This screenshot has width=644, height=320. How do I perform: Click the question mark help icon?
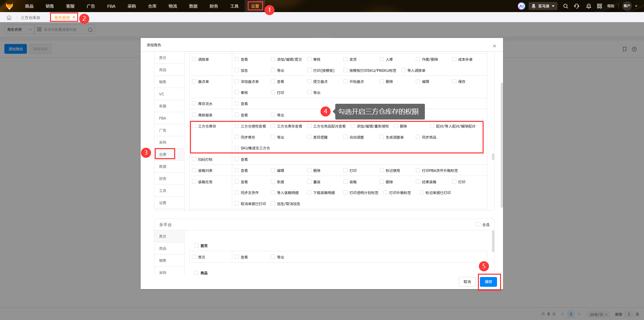point(634,49)
